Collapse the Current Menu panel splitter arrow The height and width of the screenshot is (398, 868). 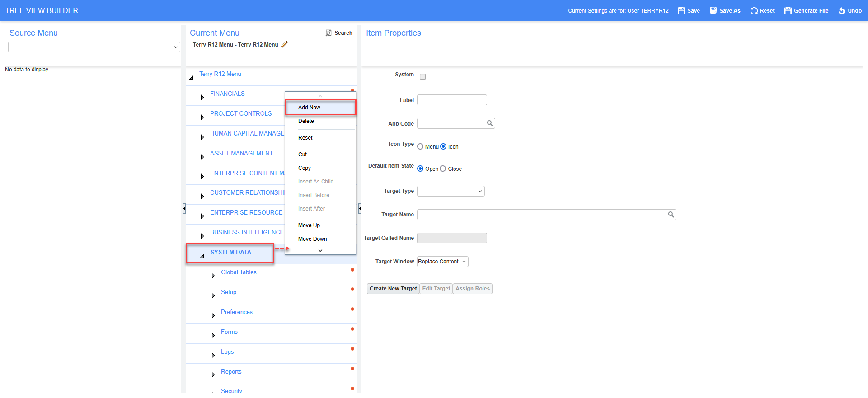click(360, 208)
